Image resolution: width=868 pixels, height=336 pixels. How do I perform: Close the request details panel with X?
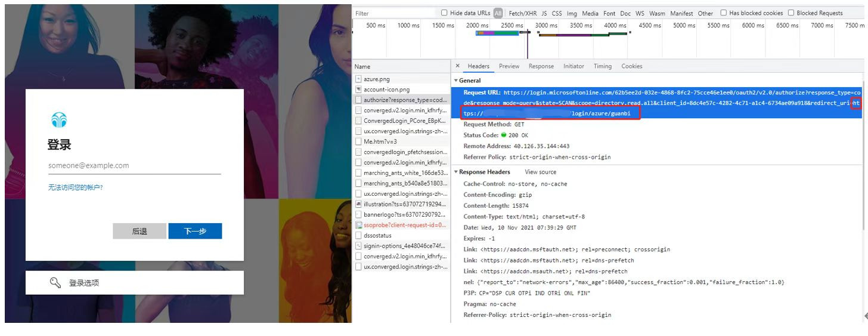click(458, 66)
